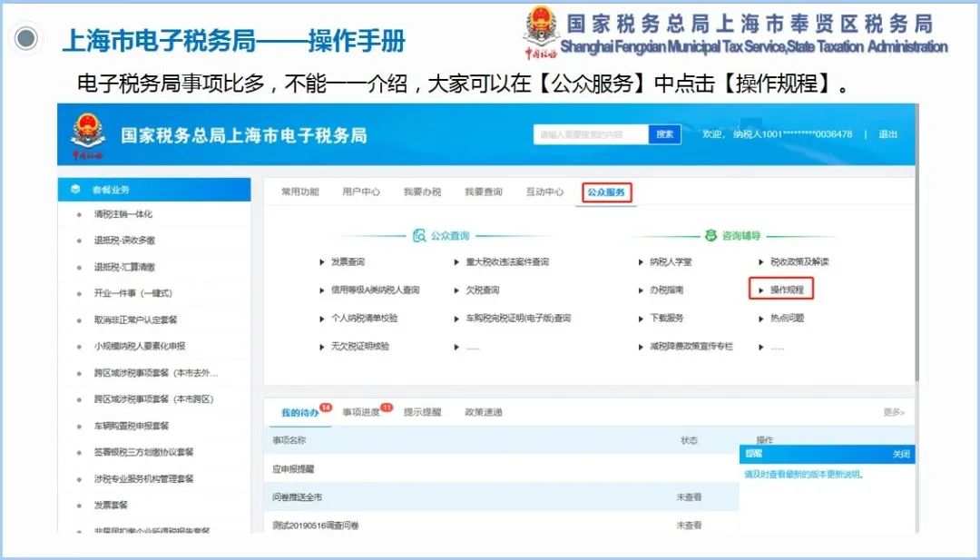This screenshot has height=560, width=980.
Task: Switch to the 用户中心 tab
Action: point(360,192)
